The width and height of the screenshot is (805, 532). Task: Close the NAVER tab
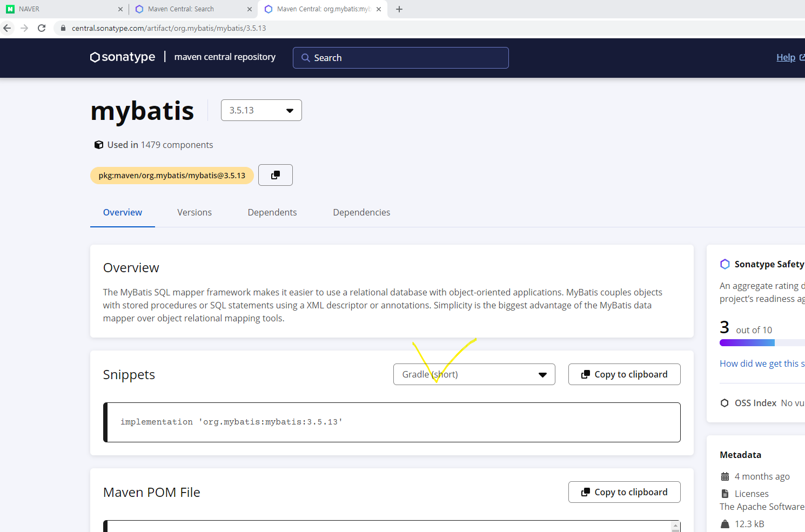(x=120, y=9)
